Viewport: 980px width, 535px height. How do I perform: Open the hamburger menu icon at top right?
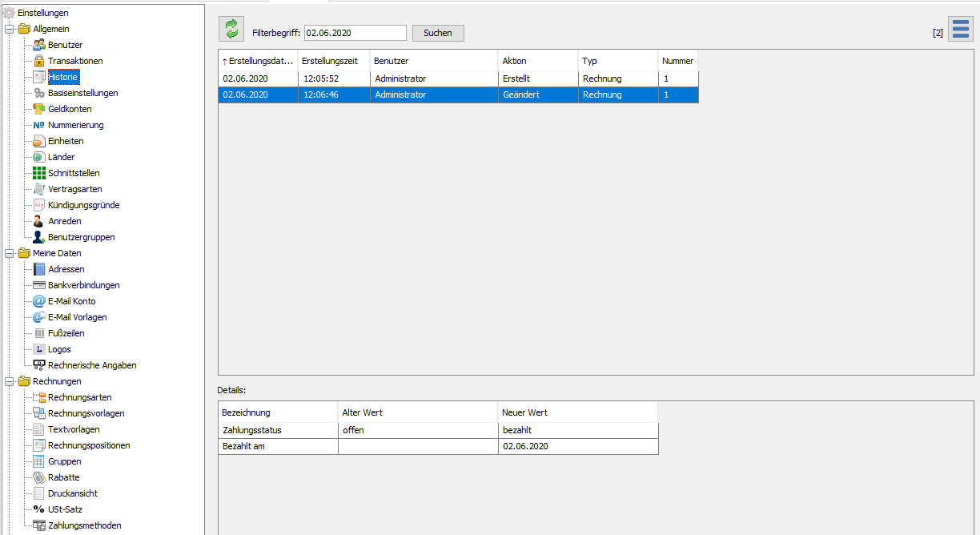click(960, 30)
